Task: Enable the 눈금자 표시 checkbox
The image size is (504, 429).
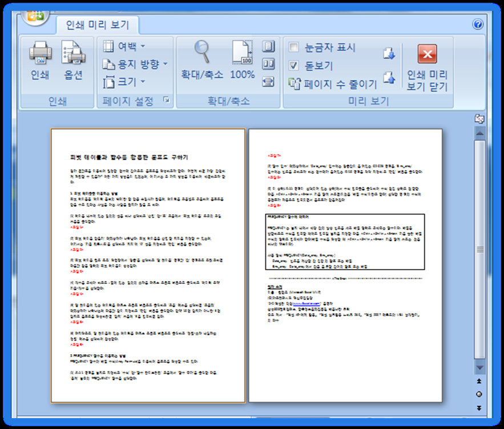Action: click(x=293, y=47)
